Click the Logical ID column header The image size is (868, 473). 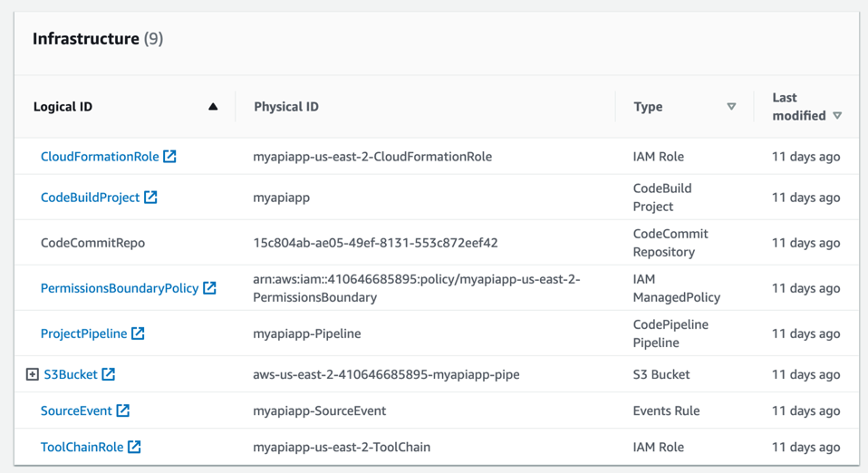tap(63, 106)
